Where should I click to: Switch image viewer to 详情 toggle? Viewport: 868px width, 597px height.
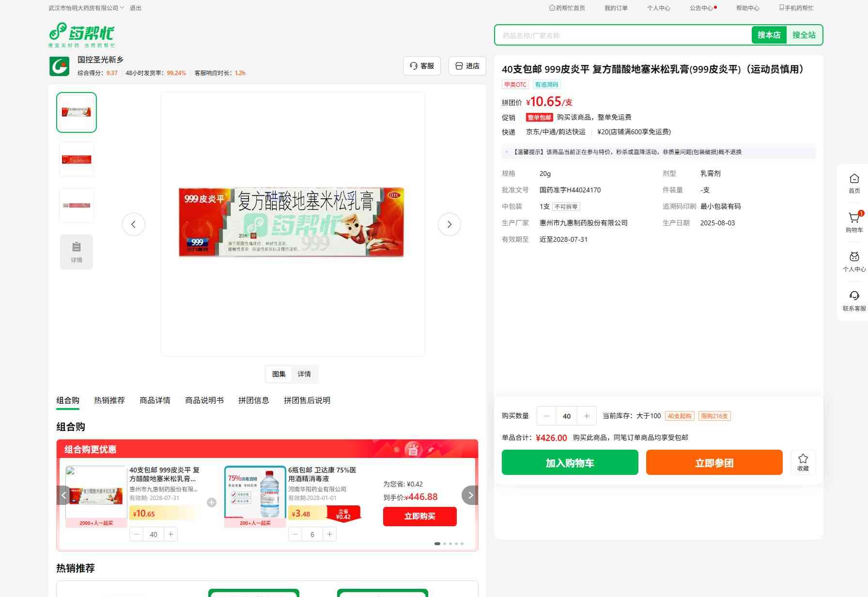click(304, 374)
